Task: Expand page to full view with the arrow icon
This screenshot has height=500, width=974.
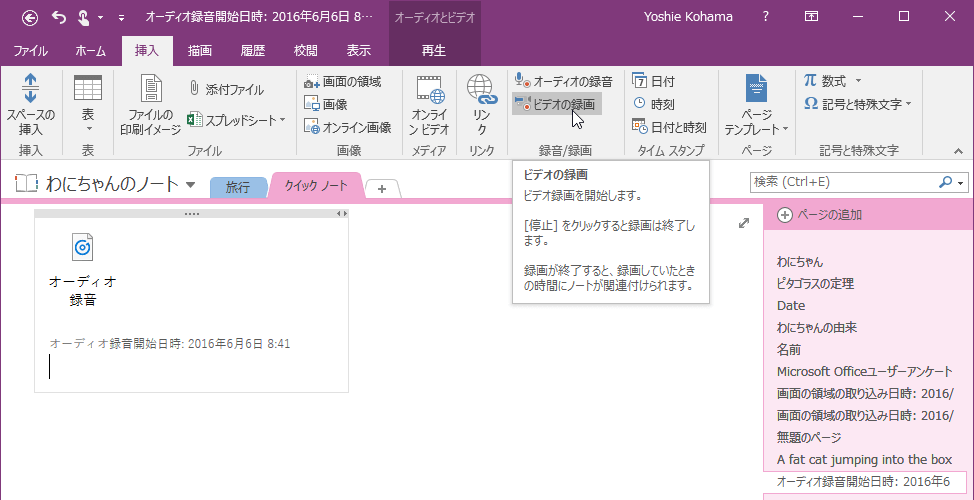Action: (x=744, y=224)
